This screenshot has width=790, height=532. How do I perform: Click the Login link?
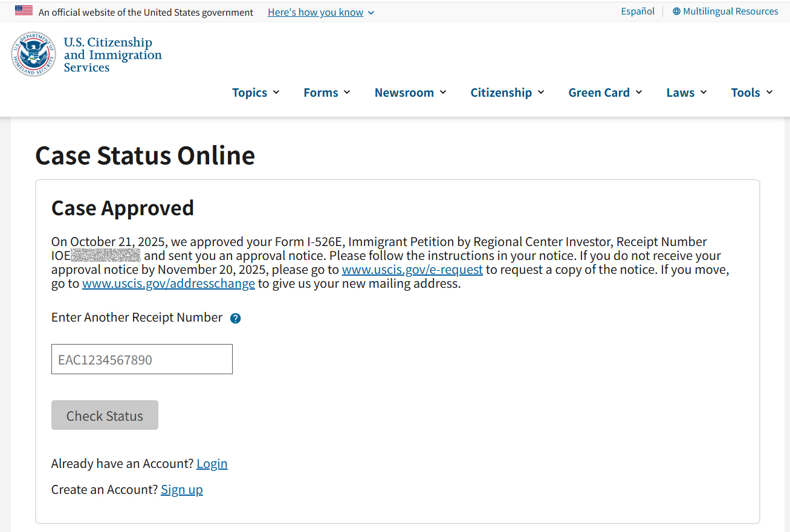[212, 464]
